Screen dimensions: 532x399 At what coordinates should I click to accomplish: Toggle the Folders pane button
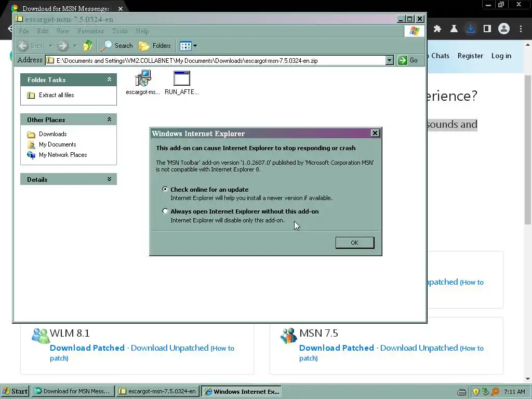coord(155,46)
